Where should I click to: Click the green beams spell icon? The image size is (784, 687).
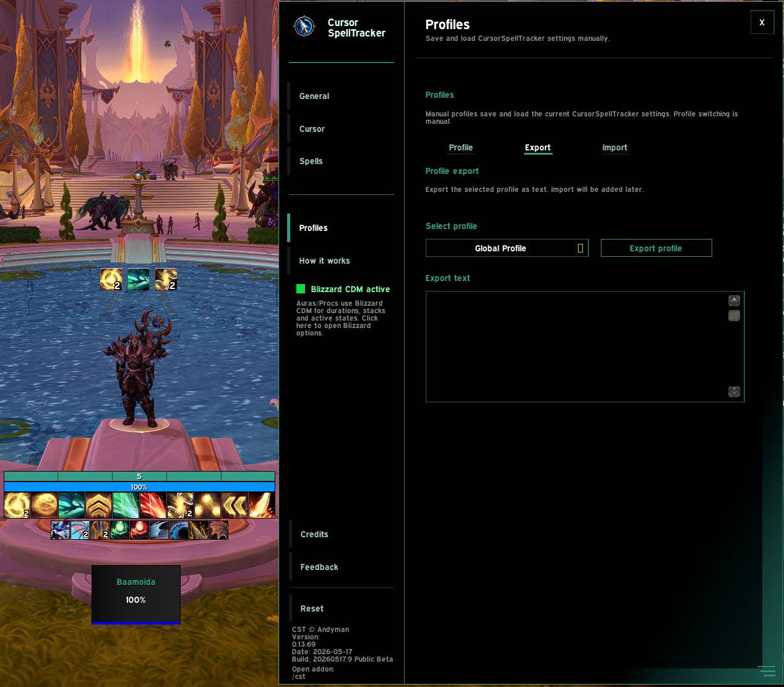point(126,505)
